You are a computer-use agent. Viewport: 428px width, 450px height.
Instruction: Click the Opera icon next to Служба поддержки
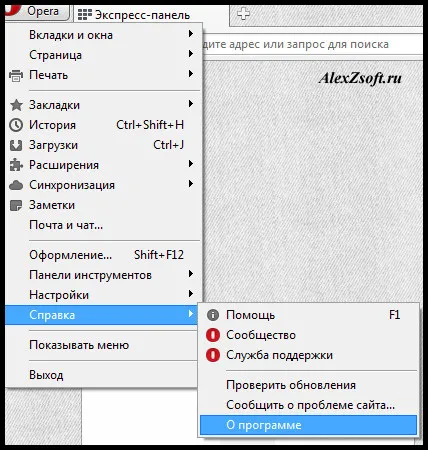pyautogui.click(x=213, y=355)
